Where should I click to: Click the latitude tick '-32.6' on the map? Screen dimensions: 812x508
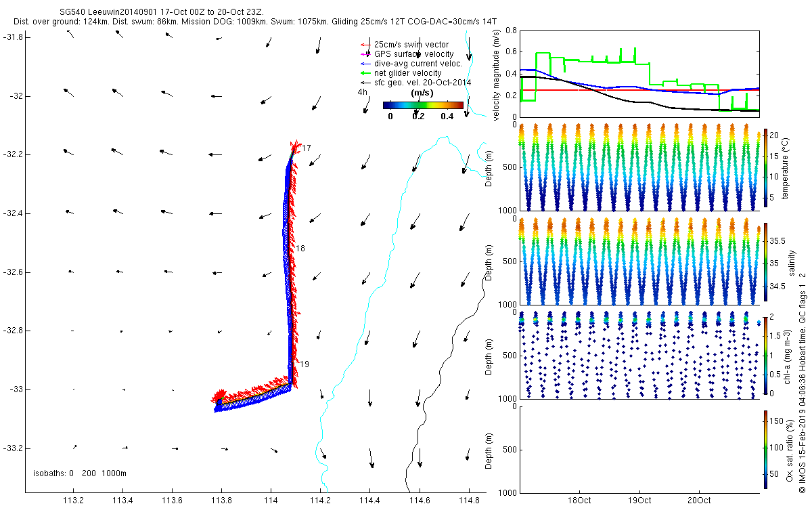[14, 272]
